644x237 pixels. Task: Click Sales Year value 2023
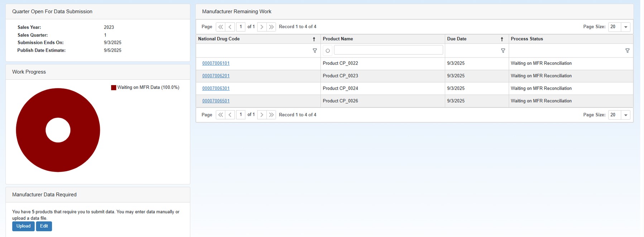coord(109,27)
